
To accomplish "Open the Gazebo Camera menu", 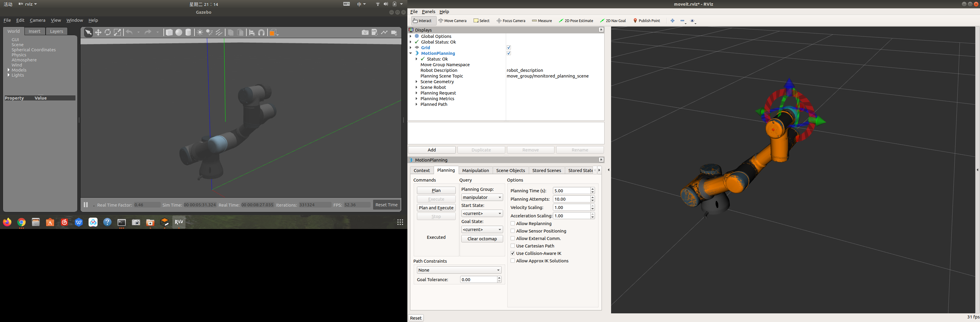I will tap(37, 20).
